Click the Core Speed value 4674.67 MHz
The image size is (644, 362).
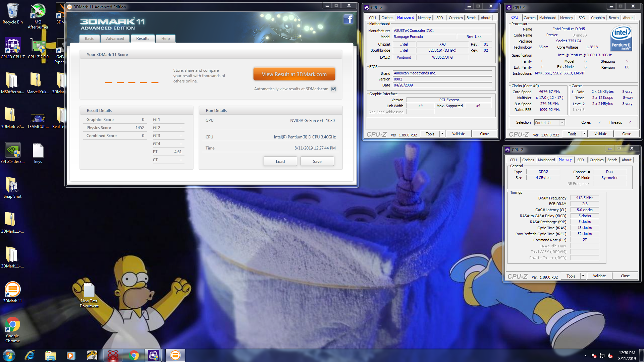(550, 92)
